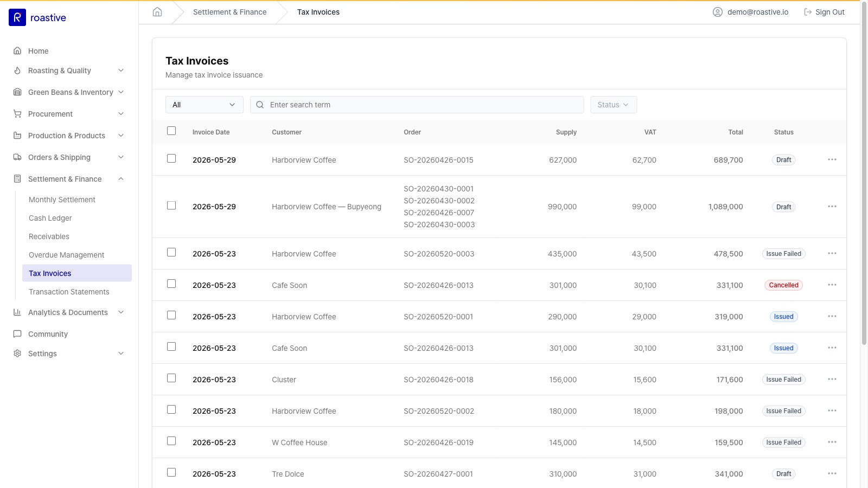Open actions menu for SO-20260520-0003 row

pos(832,253)
